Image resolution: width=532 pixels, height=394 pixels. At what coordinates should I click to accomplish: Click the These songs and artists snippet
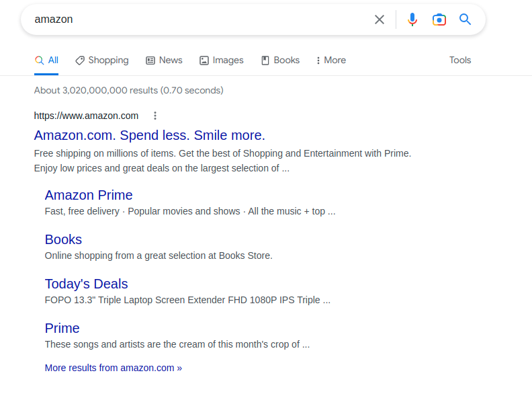[x=177, y=344]
